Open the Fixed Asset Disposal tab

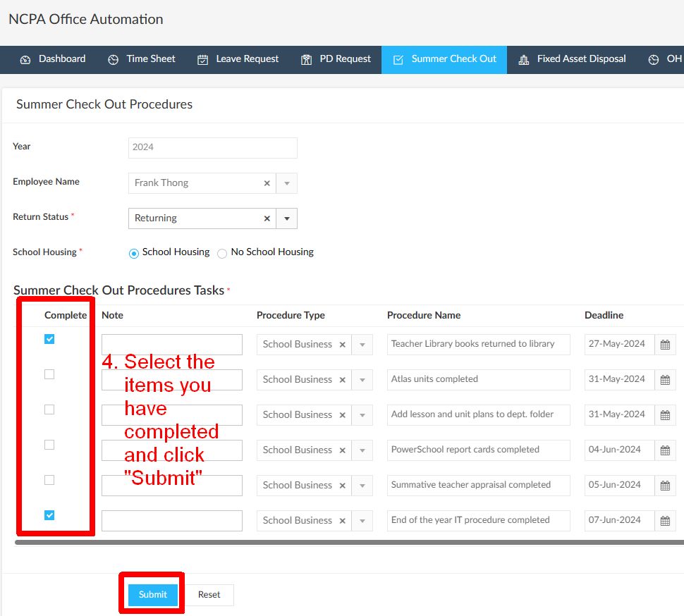(572, 59)
